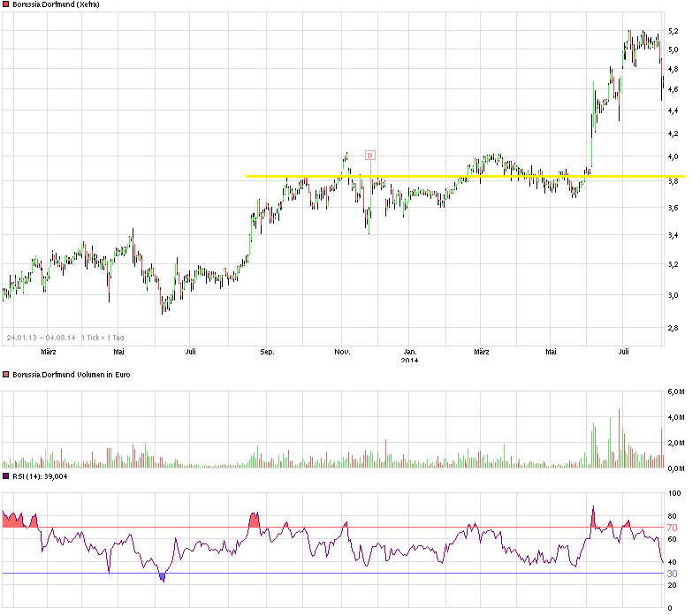This screenshot has width=700, height=616.
Task: Click the 0 label at the RSI axis bottom
Action: tap(670, 608)
